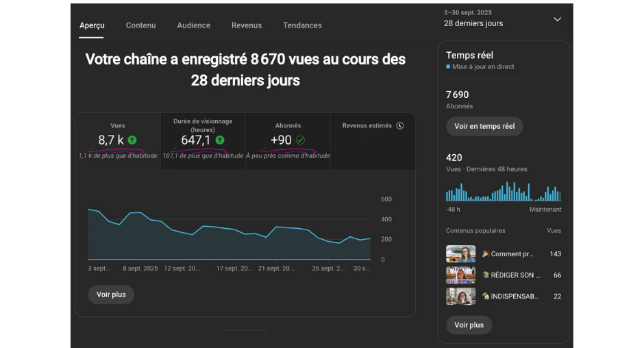Click the house emoji before INDISPENSAB title
The height and width of the screenshot is (348, 644).
tap(486, 297)
